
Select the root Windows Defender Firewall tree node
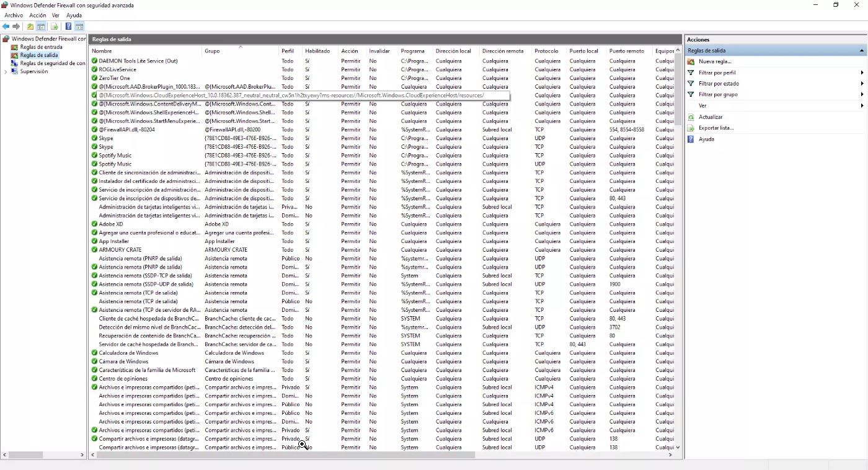[45, 38]
